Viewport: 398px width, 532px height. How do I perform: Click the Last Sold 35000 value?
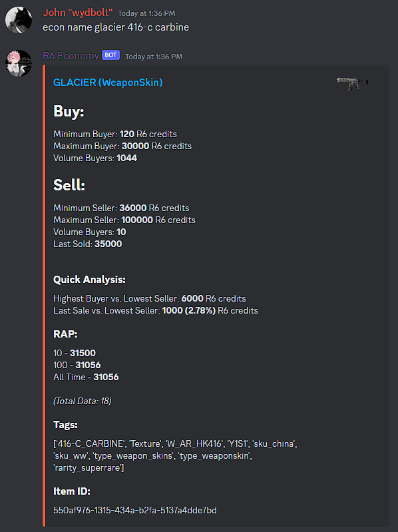click(108, 244)
